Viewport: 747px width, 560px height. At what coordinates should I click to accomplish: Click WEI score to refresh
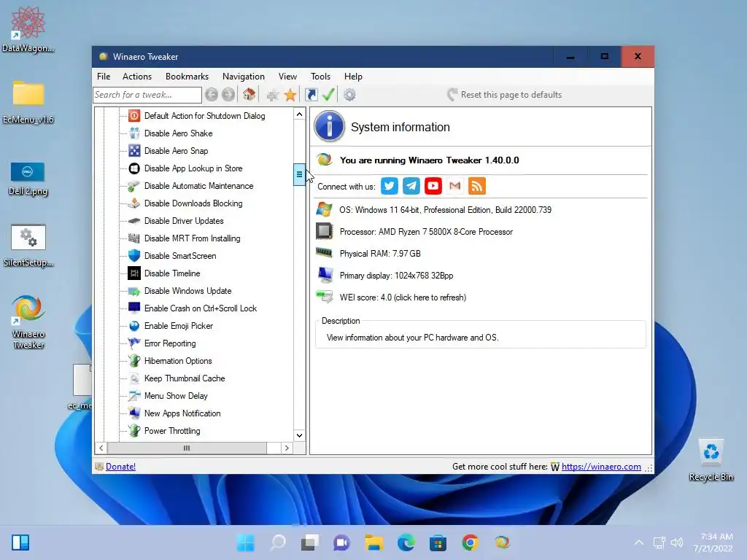[x=403, y=297]
